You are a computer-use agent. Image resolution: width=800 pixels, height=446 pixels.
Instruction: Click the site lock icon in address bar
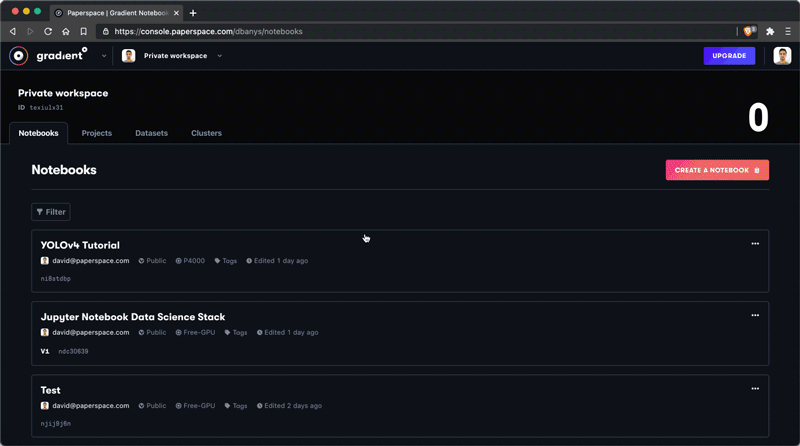click(x=106, y=32)
